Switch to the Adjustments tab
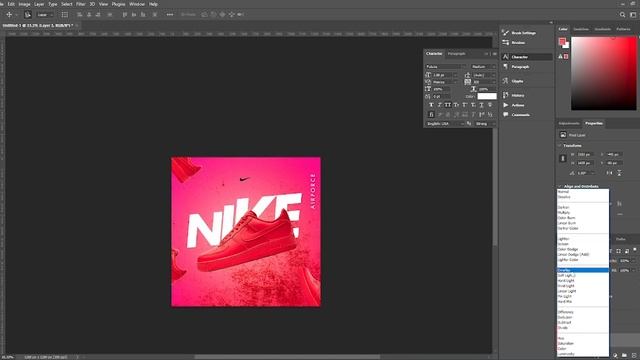Viewport: 640px width, 360px height. [569, 123]
